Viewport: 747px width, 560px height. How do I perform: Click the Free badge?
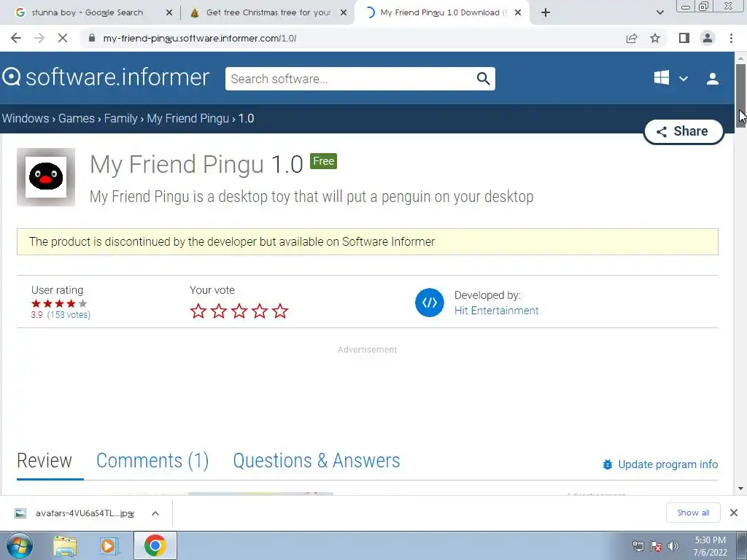[x=323, y=161]
